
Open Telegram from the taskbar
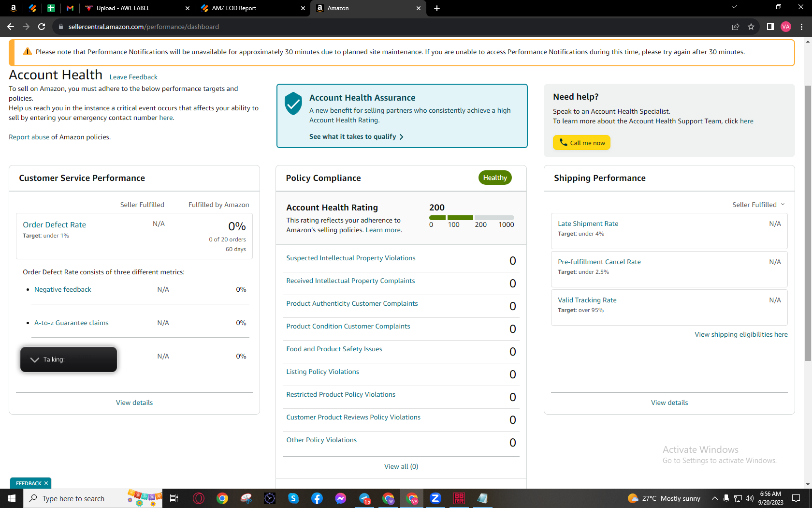point(364,498)
